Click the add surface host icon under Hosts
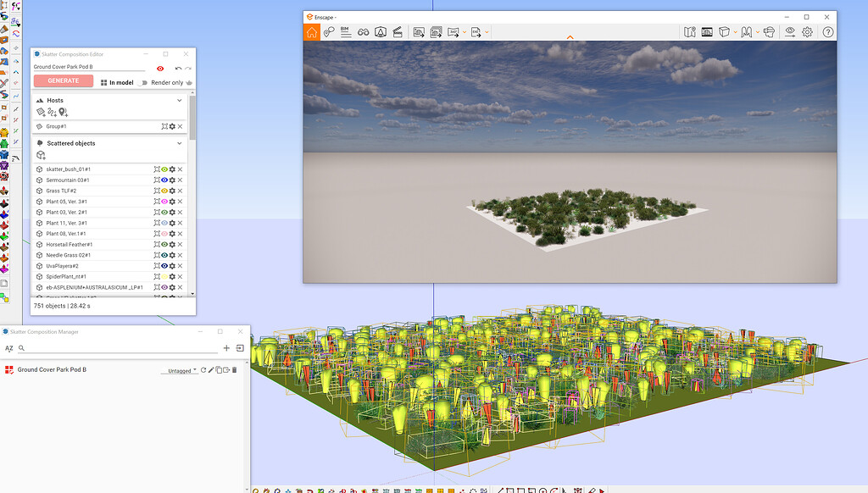The height and width of the screenshot is (493, 868). click(x=40, y=111)
